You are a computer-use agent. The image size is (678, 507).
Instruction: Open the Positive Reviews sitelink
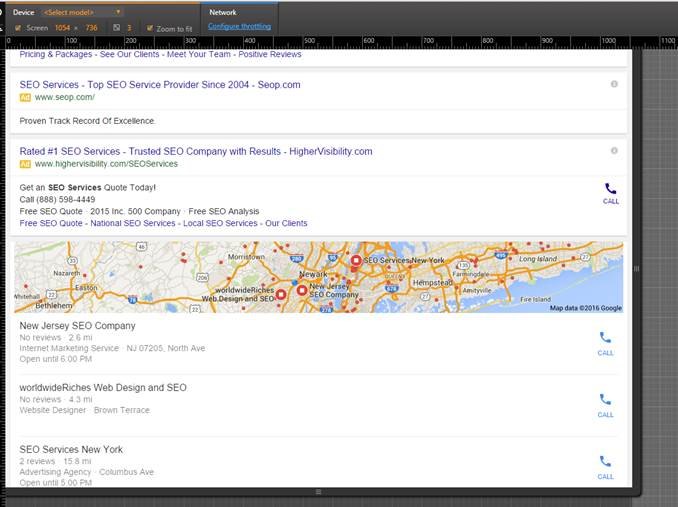(x=270, y=54)
